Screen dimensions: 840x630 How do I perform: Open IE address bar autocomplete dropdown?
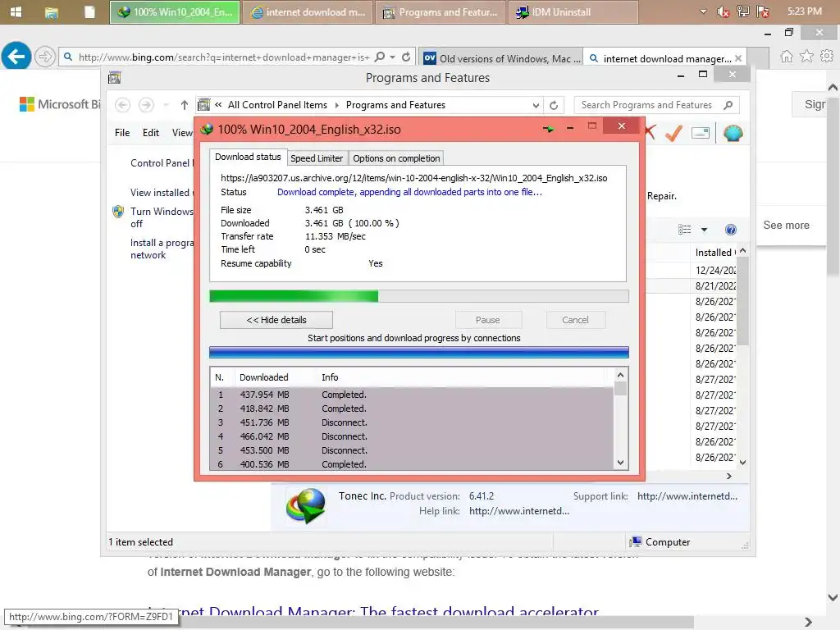393,57
